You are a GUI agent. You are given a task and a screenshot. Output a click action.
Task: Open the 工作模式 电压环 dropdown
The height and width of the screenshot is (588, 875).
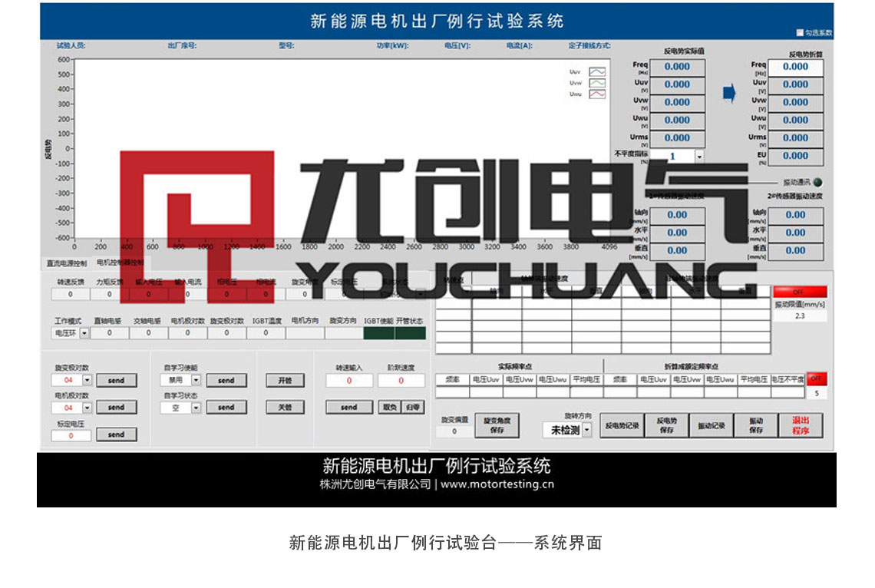pyautogui.click(x=84, y=334)
